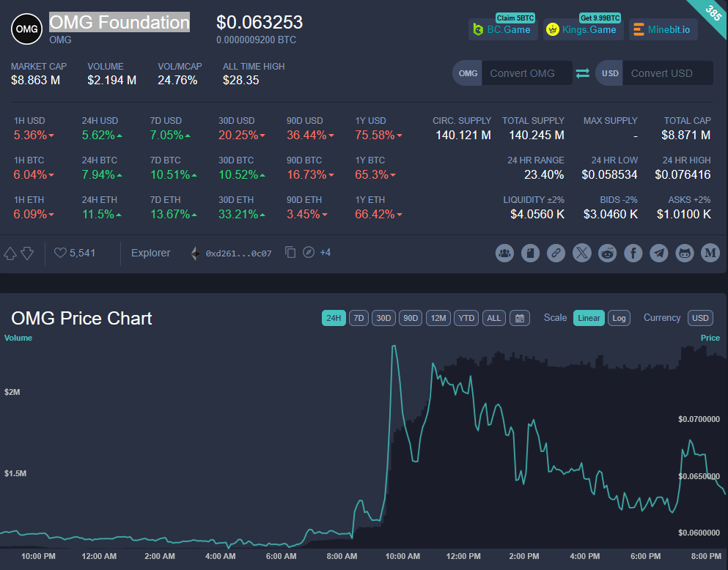728x570 pixels.
Task: Click the Claim 5BTC badge
Action: [515, 18]
